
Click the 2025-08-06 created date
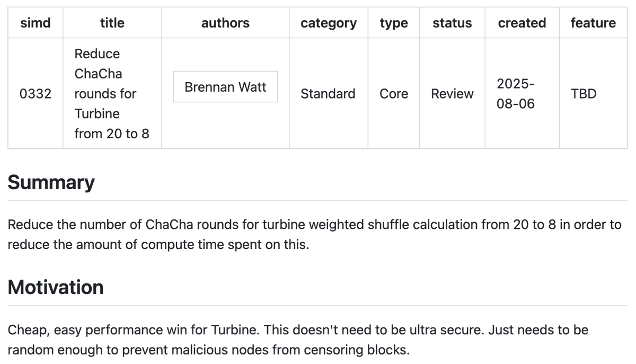pyautogui.click(x=515, y=94)
